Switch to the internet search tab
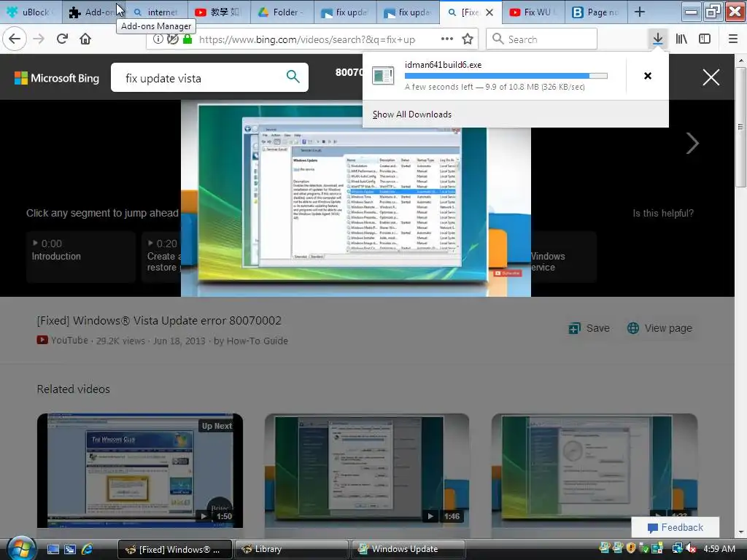 pos(157,12)
